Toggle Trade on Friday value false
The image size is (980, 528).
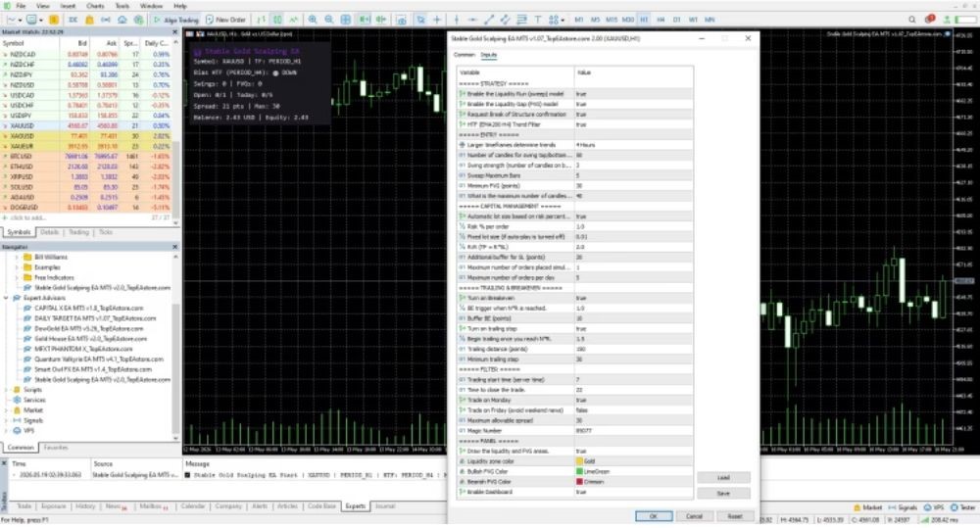coord(633,410)
